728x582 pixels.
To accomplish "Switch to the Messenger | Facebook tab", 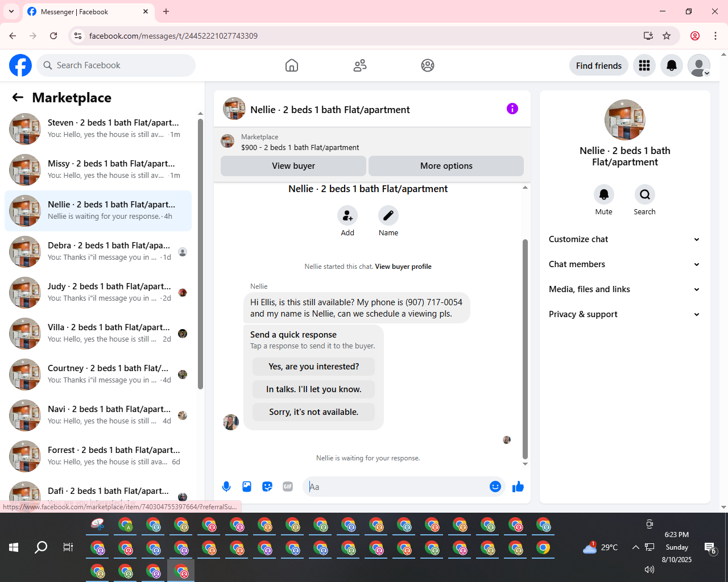I will 88,11.
